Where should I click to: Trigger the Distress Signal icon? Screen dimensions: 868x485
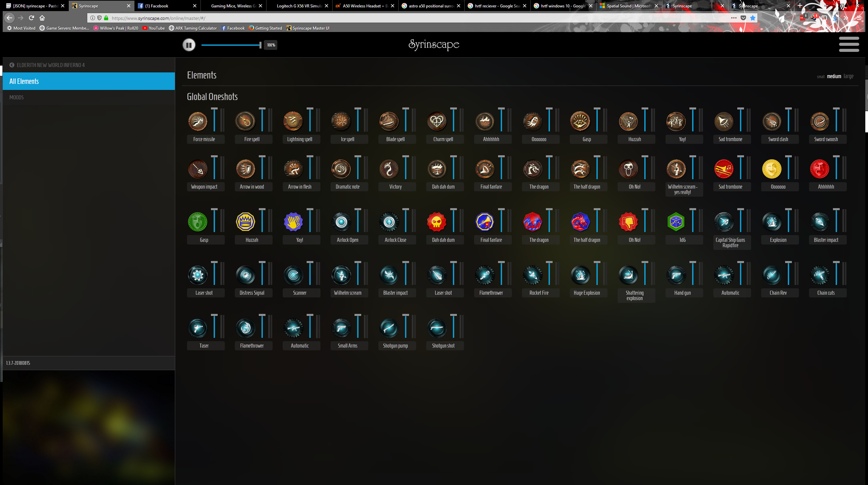[x=245, y=275]
